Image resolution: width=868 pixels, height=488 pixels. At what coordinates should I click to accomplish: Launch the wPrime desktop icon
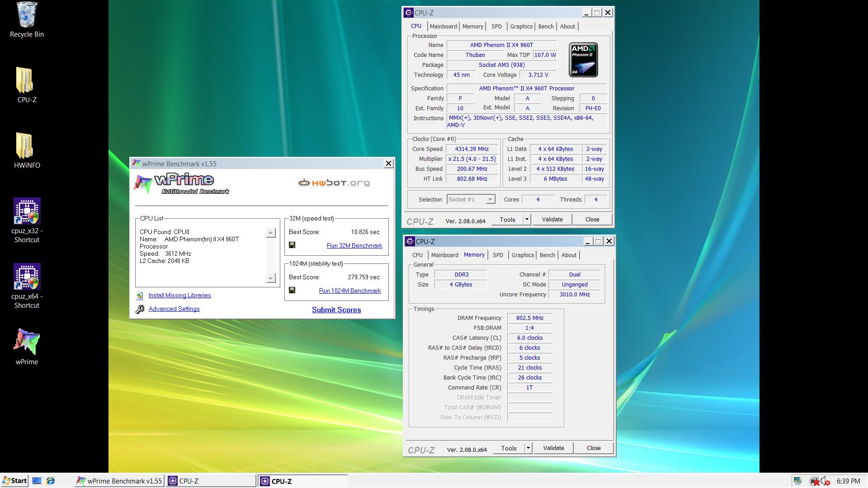(27, 342)
